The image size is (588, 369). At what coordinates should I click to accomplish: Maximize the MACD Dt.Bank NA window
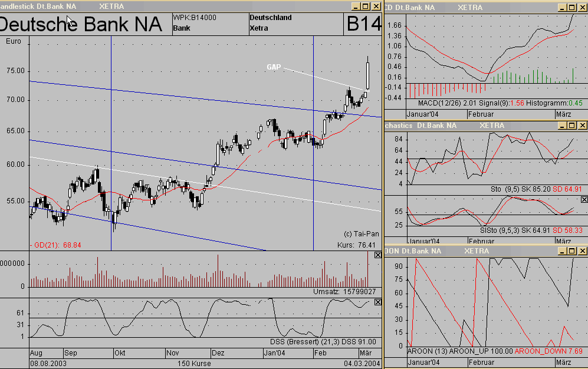571,8
